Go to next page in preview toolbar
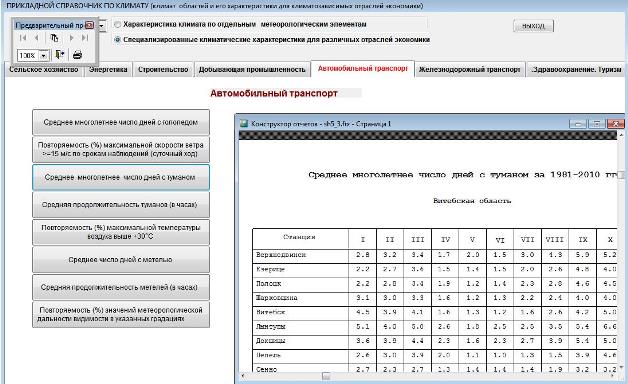This screenshot has width=628, height=384. point(71,38)
